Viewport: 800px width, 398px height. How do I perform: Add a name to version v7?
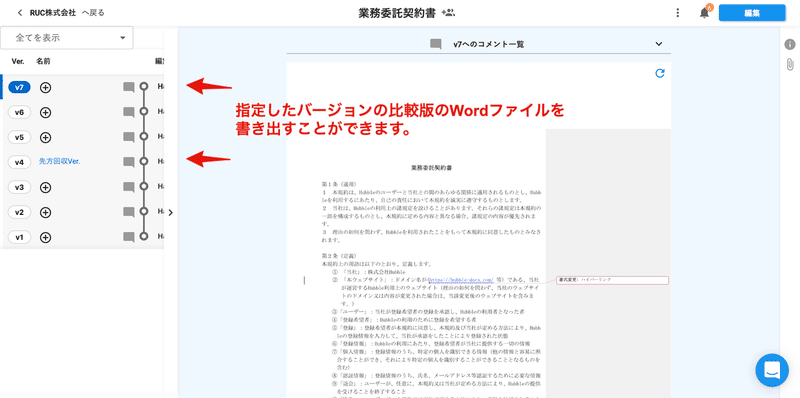pos(45,87)
